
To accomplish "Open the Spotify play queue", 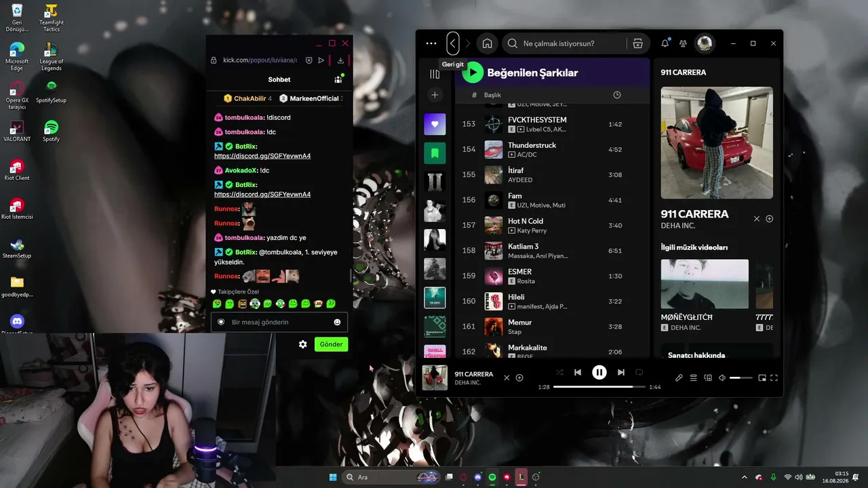I will (694, 378).
